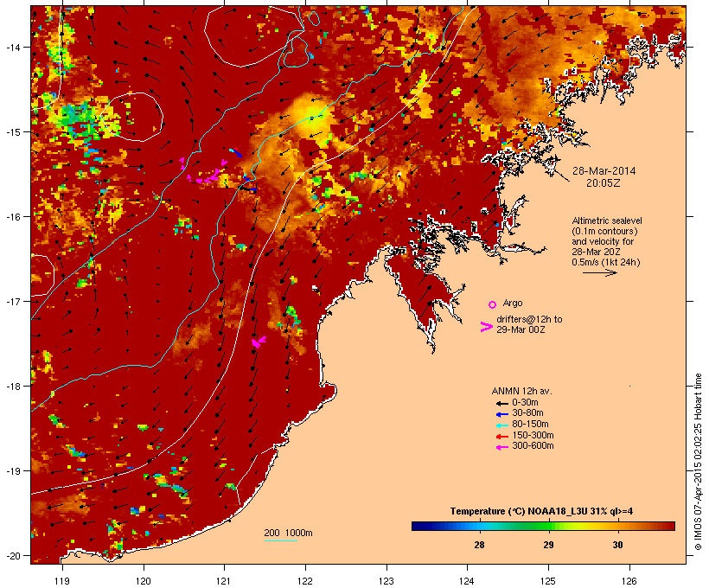Click the magenta drifters arrowhead legend symbol
This screenshot has height=588, width=709.
(487, 327)
